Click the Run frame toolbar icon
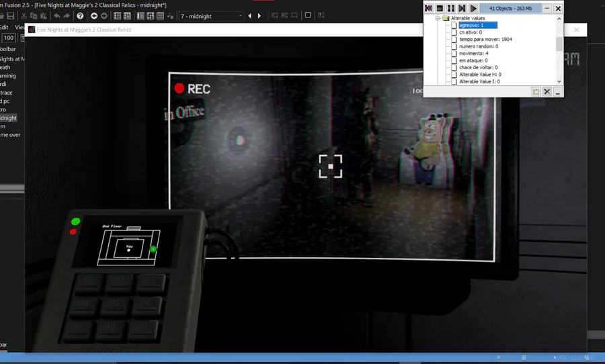605x364 pixels. point(284,15)
